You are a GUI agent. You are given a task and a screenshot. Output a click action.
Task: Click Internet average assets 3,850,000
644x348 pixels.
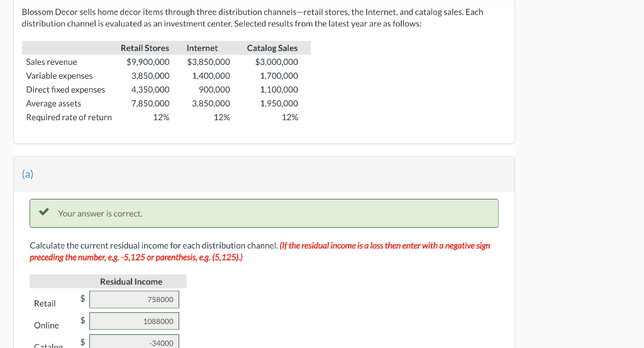tap(211, 104)
